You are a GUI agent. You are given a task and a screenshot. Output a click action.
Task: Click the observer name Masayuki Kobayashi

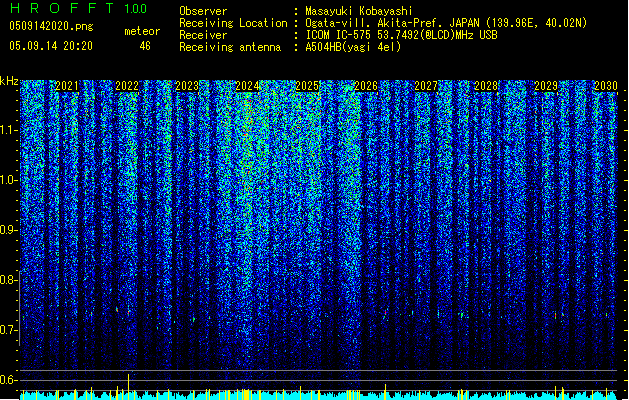(359, 11)
